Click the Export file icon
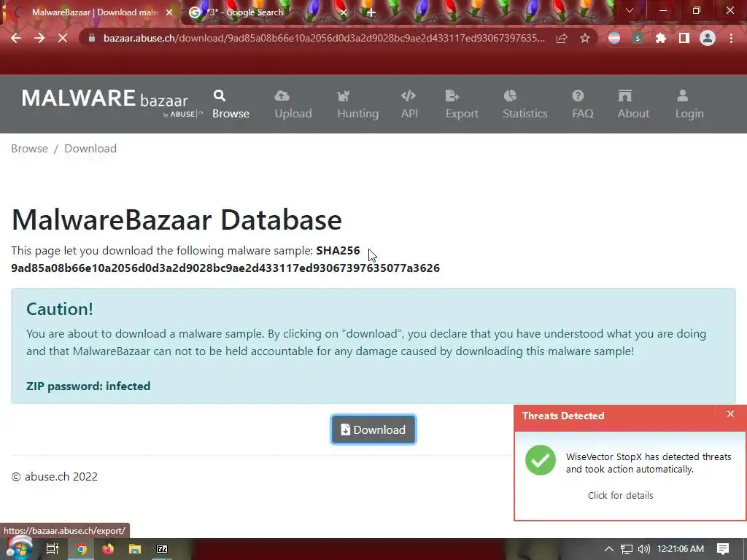Image resolution: width=747 pixels, height=560 pixels. pyautogui.click(x=452, y=96)
